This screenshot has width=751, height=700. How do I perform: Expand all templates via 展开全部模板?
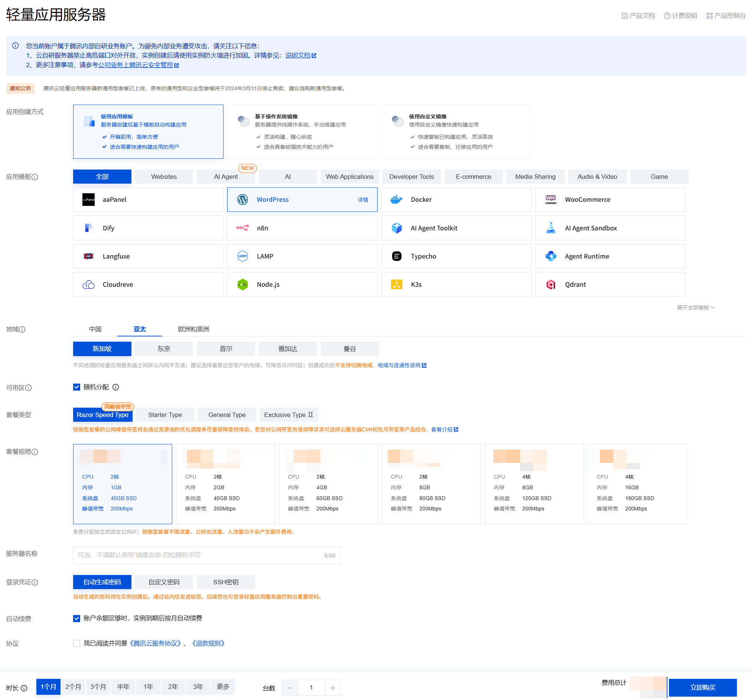click(695, 307)
